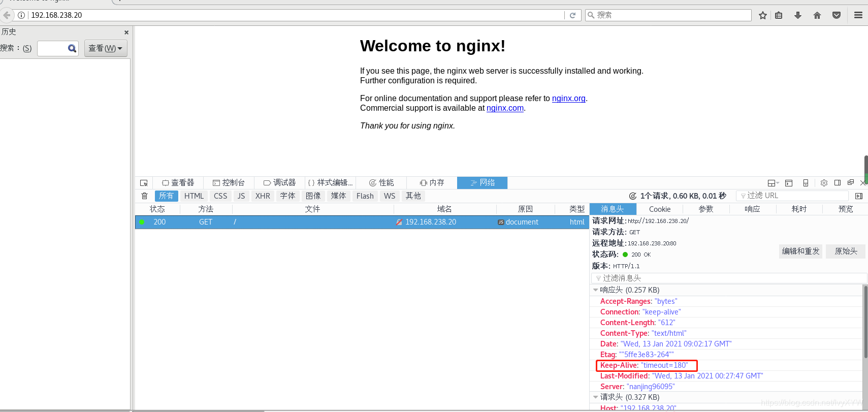Click the address bar showing 192.168.238.20
The height and width of the screenshot is (412, 868).
point(296,15)
